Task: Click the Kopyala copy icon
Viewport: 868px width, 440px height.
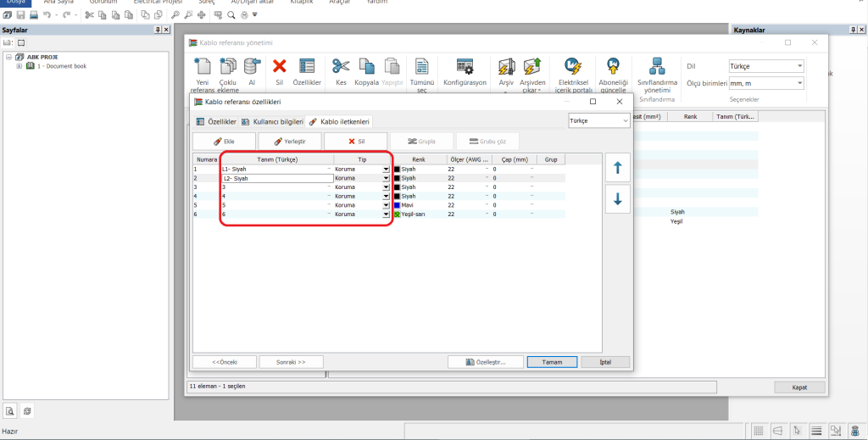Action: (366, 67)
